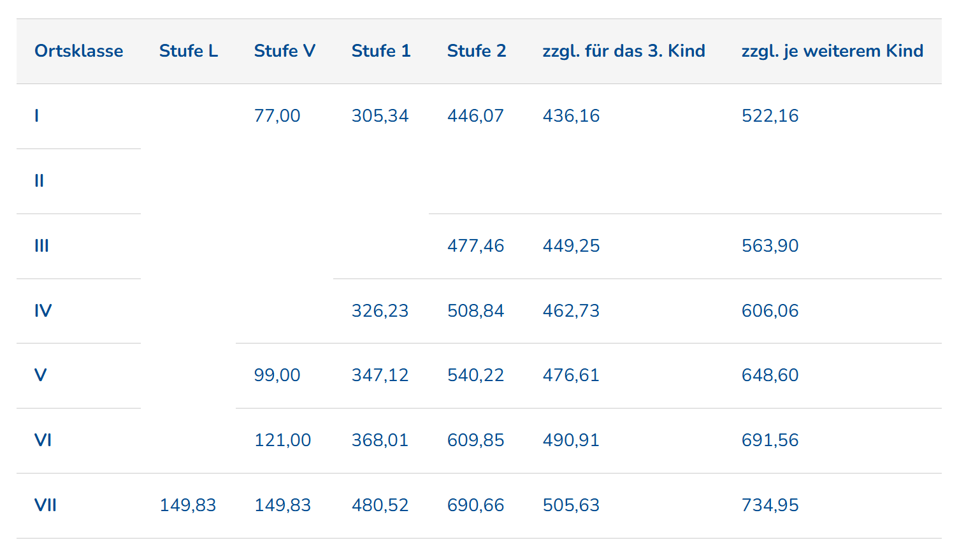Click the Ortsklasse column header

point(79,51)
